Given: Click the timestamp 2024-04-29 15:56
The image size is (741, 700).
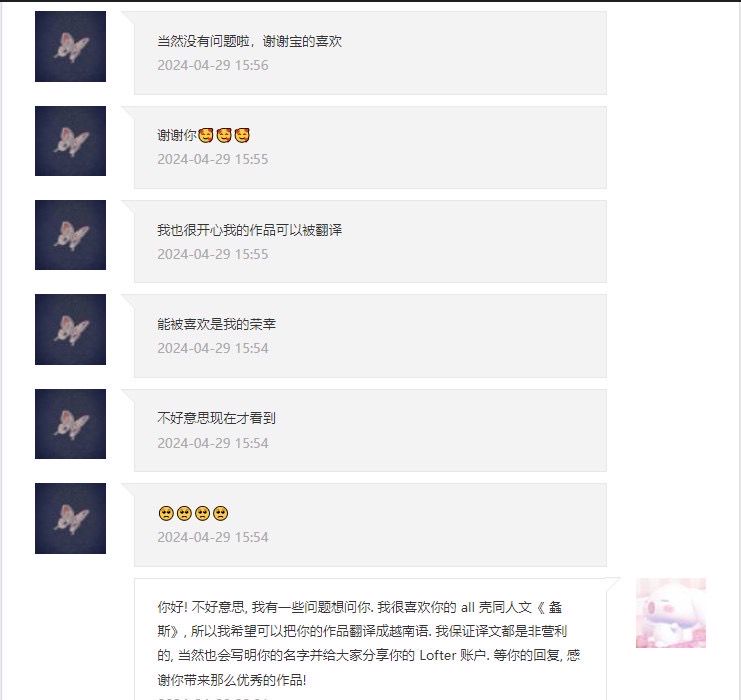Looking at the screenshot, I should (x=213, y=65).
